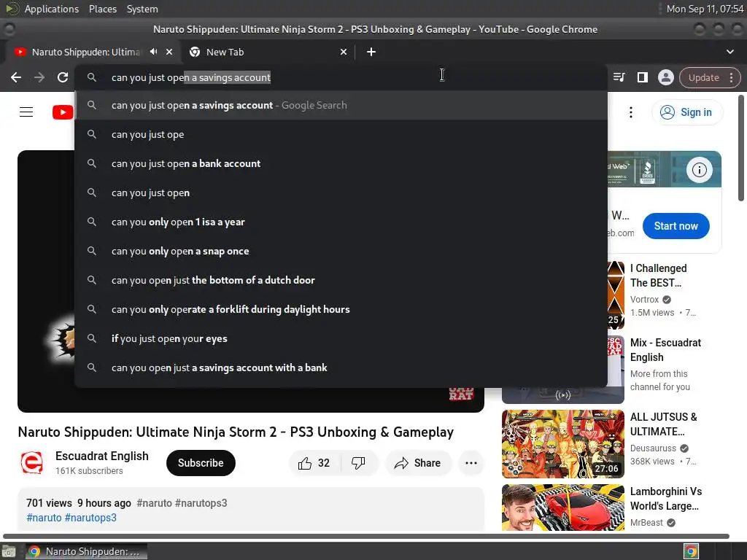Go back using the browser back arrow
The height and width of the screenshot is (560, 747).
tap(16, 77)
